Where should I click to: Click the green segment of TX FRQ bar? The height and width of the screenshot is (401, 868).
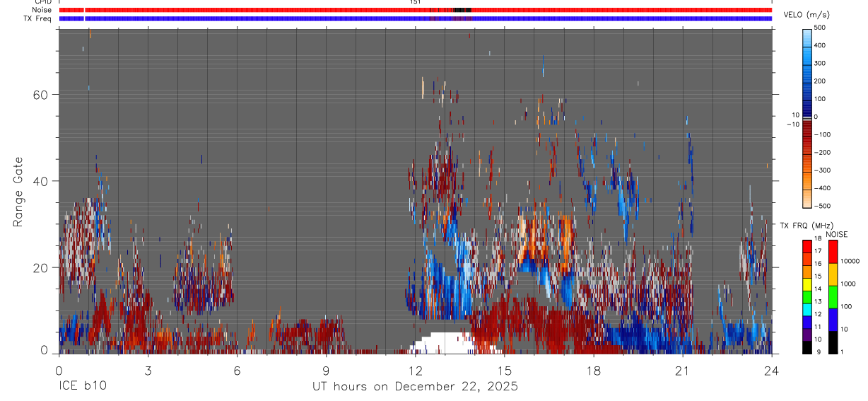[x=807, y=296]
